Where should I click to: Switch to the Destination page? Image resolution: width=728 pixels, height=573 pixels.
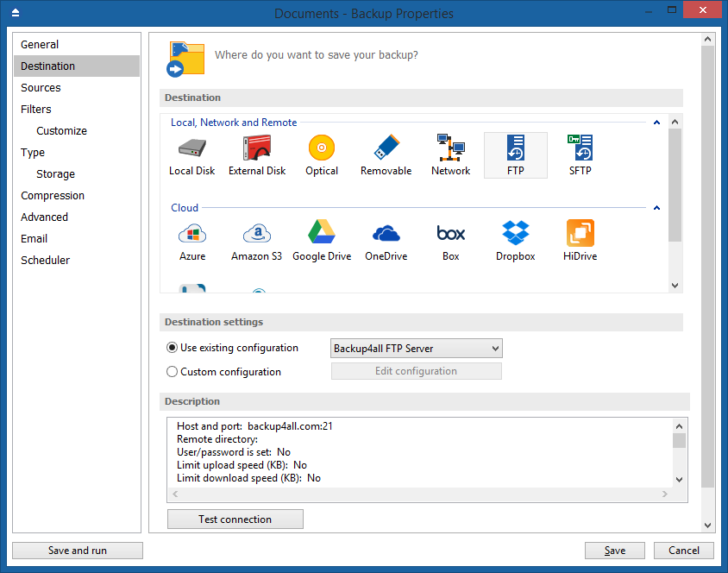coord(77,66)
